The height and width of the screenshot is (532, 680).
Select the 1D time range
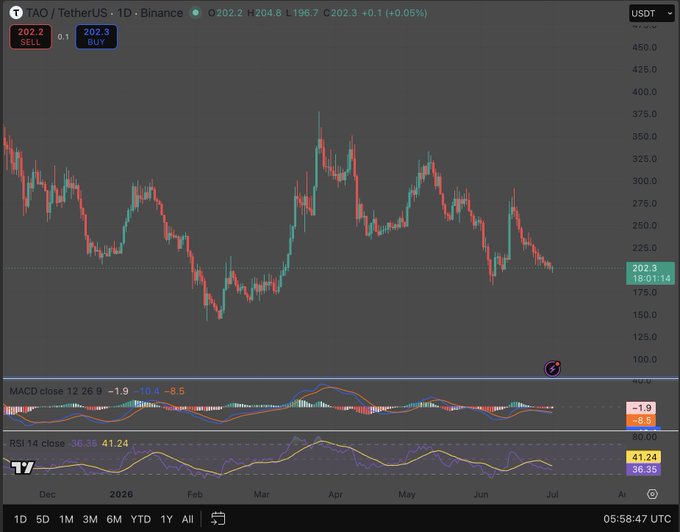point(20,519)
